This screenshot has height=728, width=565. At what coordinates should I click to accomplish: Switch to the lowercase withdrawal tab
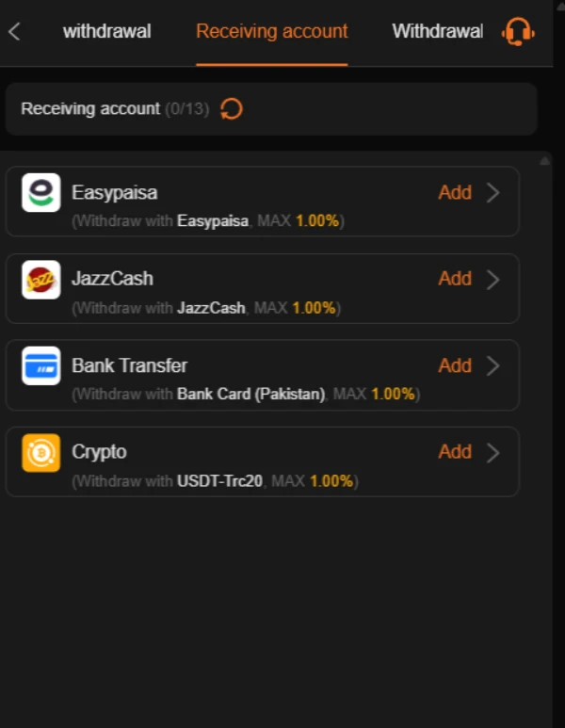pyautogui.click(x=106, y=32)
